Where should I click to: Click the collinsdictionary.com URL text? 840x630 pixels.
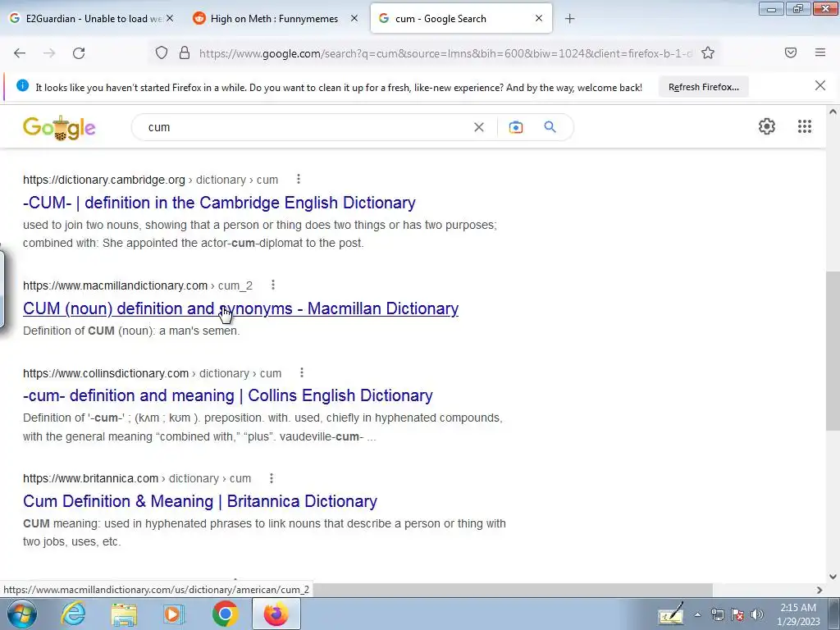coord(106,373)
